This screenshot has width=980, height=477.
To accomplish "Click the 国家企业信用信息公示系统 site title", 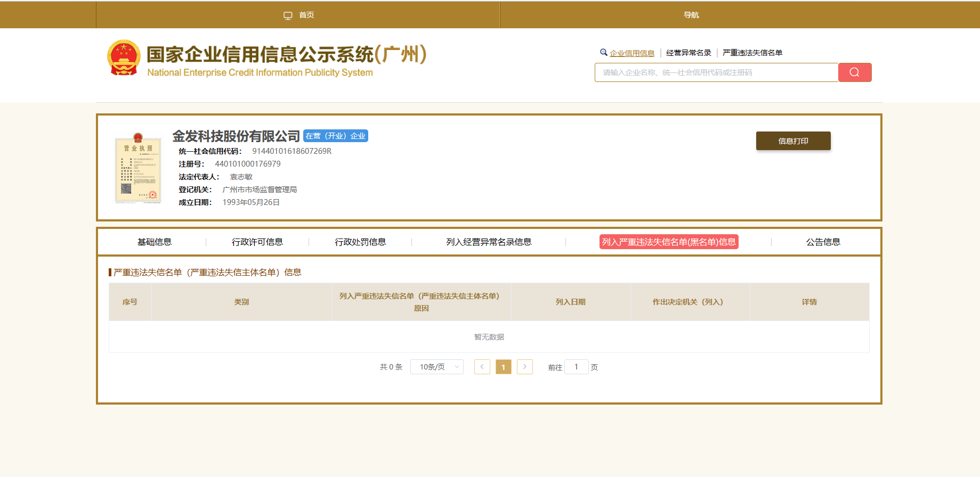I will [x=287, y=54].
